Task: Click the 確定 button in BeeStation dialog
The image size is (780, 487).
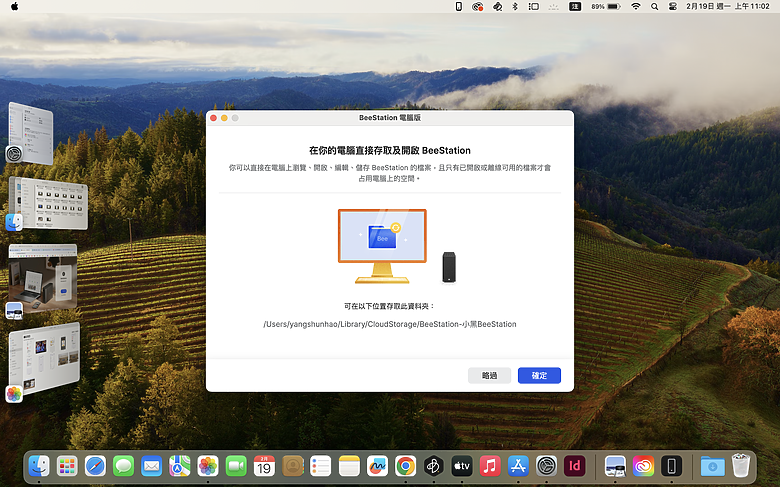Action: tap(539, 376)
